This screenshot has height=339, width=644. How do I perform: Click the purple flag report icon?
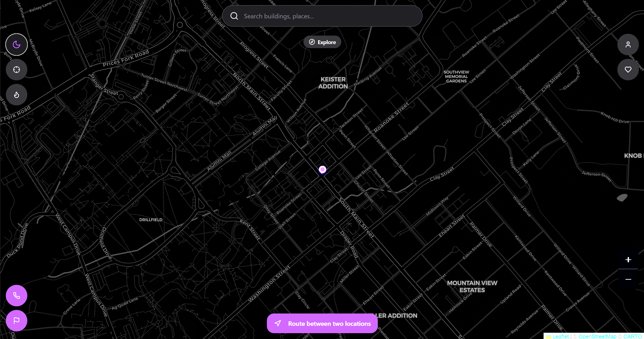coord(17,320)
